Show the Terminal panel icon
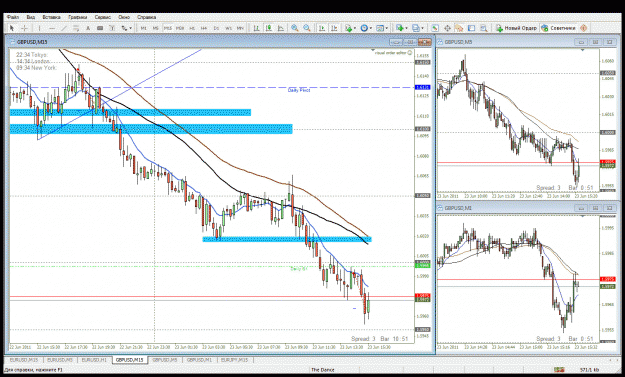The height and width of the screenshot is (377, 625). click(x=471, y=28)
